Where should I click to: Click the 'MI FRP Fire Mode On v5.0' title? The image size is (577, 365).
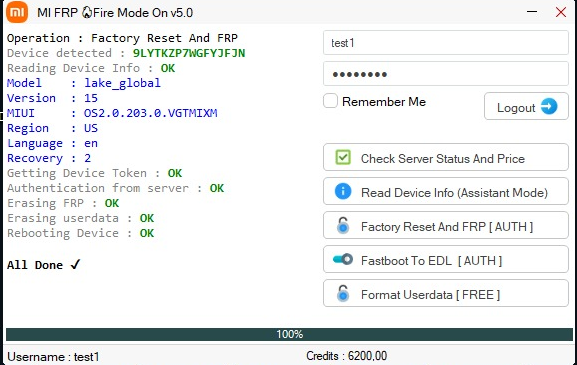coord(115,13)
